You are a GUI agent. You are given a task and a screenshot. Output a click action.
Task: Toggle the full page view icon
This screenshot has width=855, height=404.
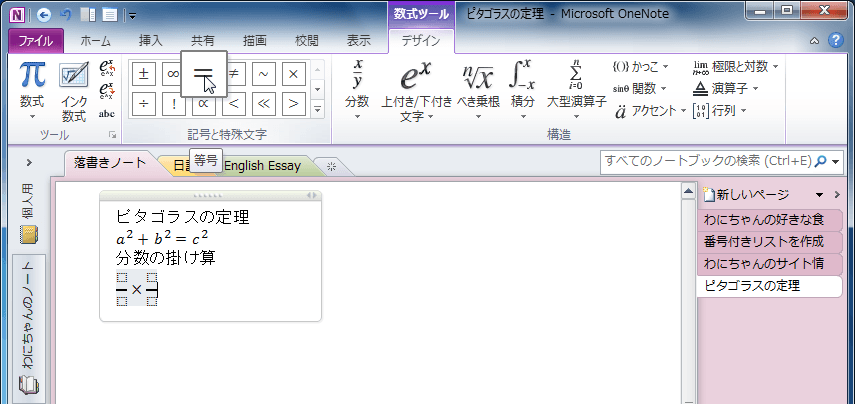pos(110,15)
